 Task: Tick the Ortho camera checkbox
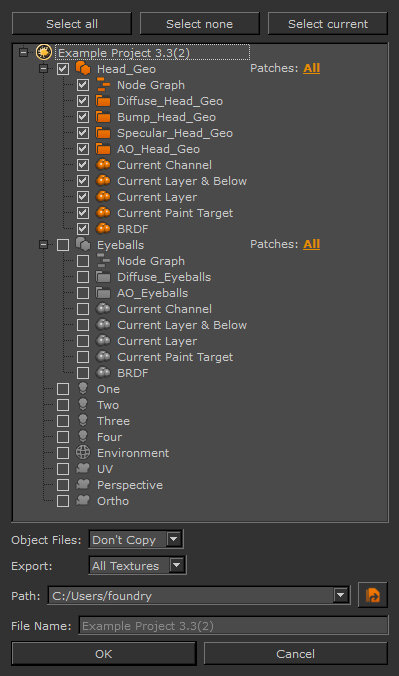click(63, 501)
